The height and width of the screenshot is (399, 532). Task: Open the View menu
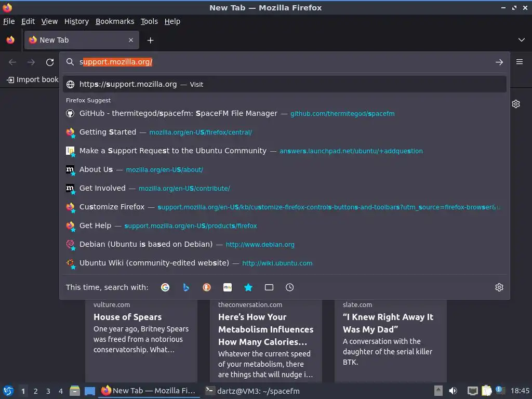point(49,21)
